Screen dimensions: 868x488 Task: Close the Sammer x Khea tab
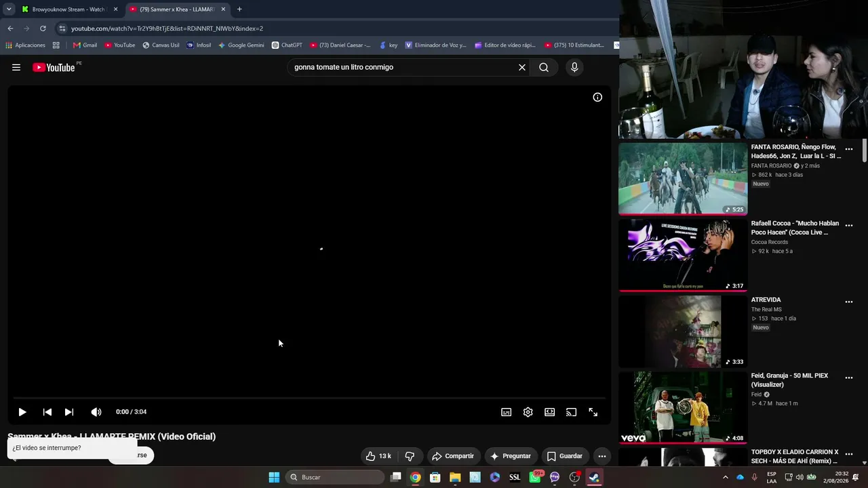coord(223,9)
